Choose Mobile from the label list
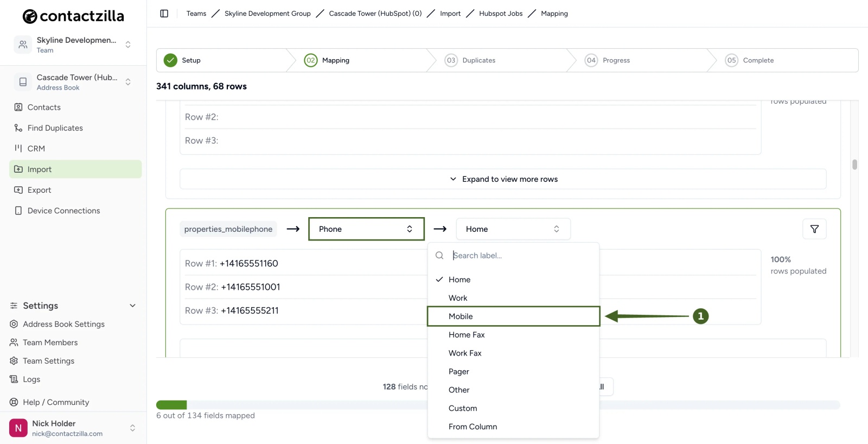 click(x=513, y=316)
